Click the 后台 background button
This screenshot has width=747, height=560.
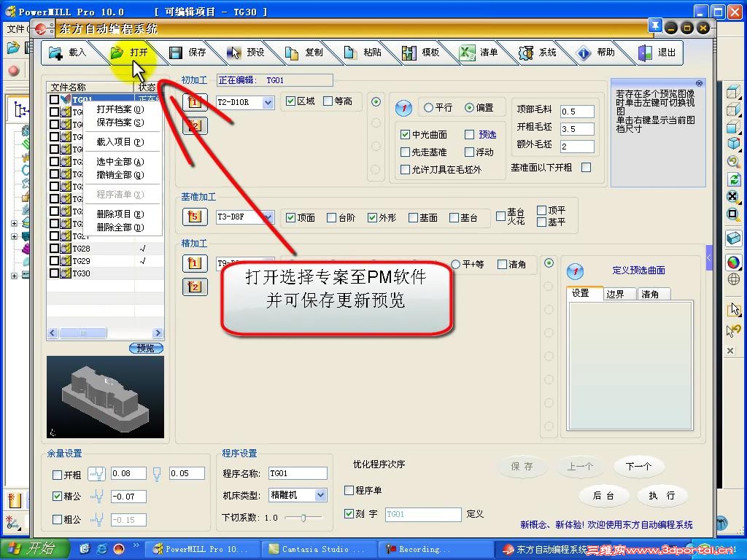click(603, 496)
